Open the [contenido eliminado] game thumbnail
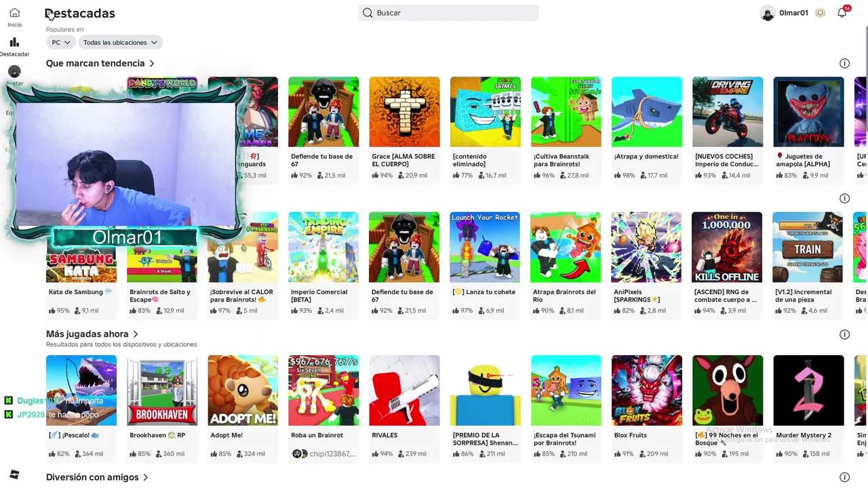 (486, 112)
